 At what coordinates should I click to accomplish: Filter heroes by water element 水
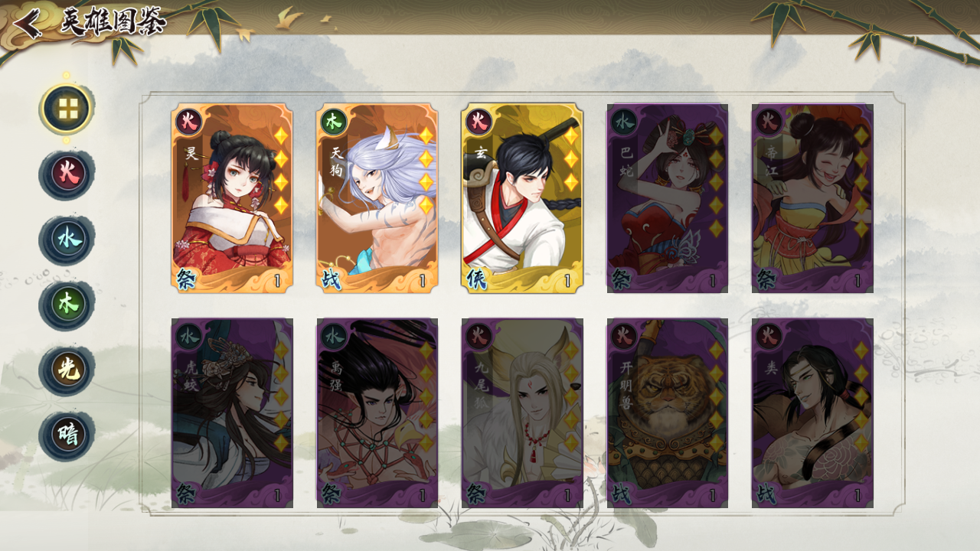click(67, 240)
